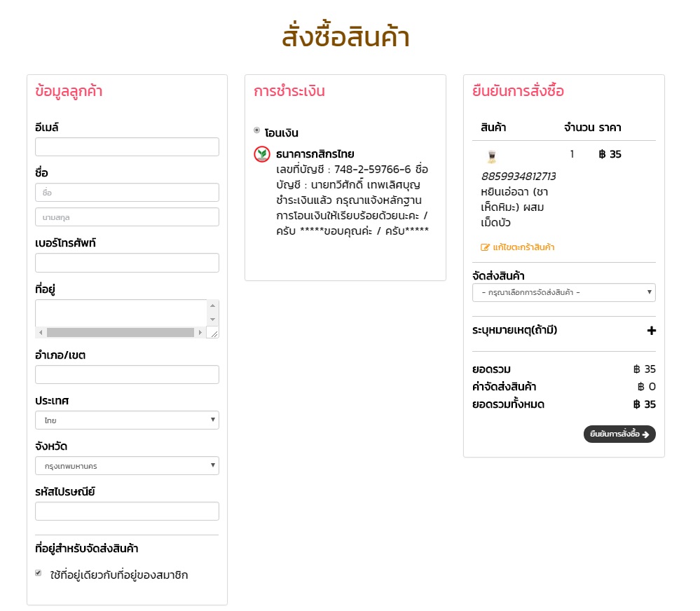Viewport: 700px width, 611px height.
Task: Click the เบอร์โทรศัพท์ phone number field
Action: click(x=127, y=263)
